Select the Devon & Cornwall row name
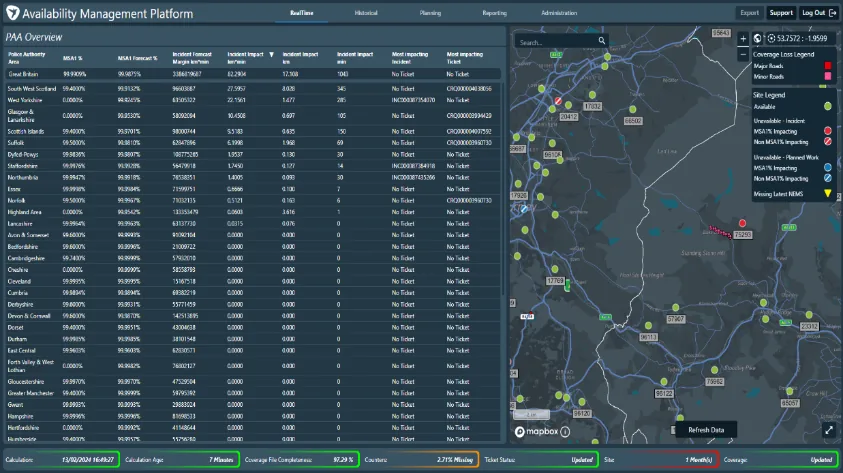Screen dimensions: 843x473 coord(29,316)
